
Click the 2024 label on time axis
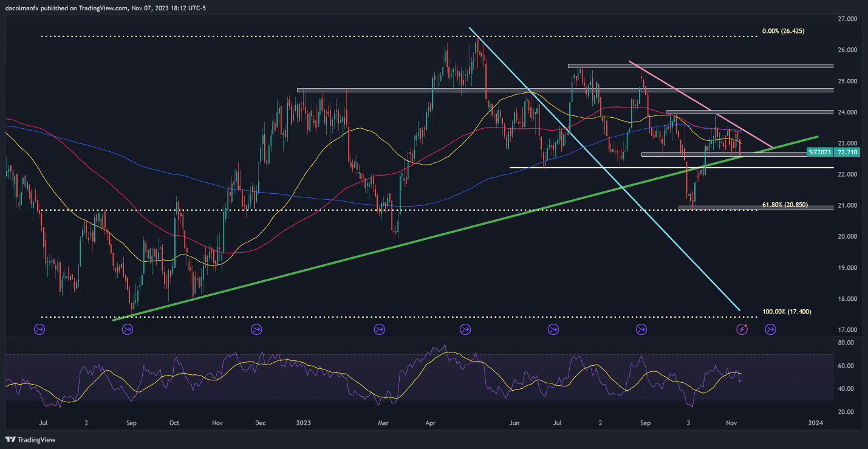[816, 422]
